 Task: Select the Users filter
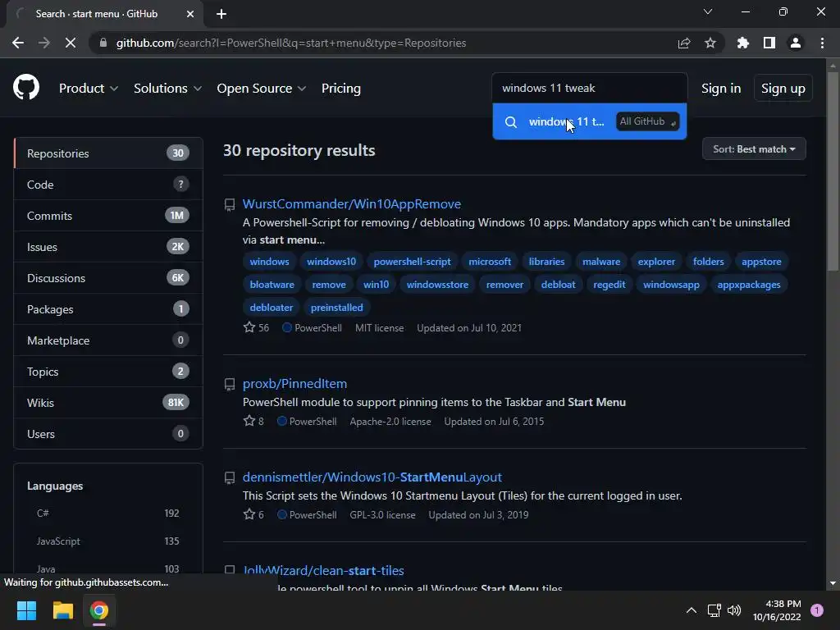coord(108,433)
